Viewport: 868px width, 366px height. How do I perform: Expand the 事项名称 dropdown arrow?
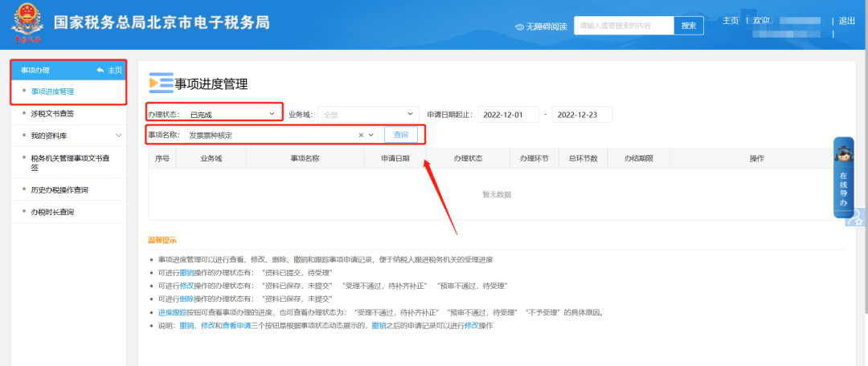point(371,134)
